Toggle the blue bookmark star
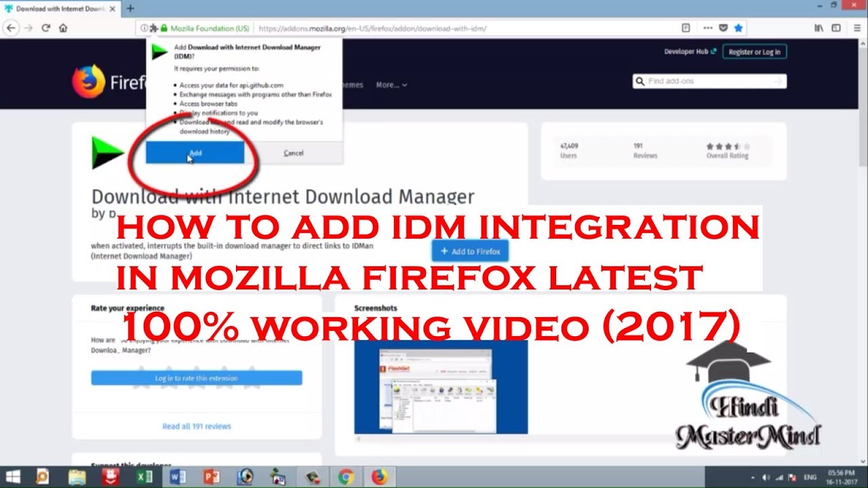 pos(738,28)
